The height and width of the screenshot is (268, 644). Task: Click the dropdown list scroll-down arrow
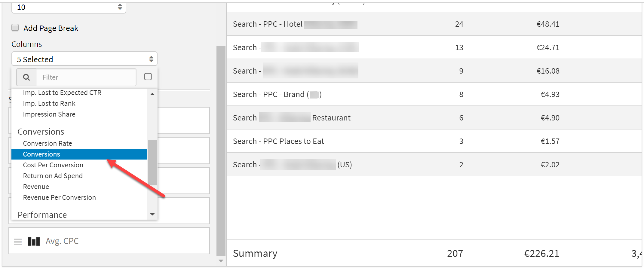tap(152, 214)
